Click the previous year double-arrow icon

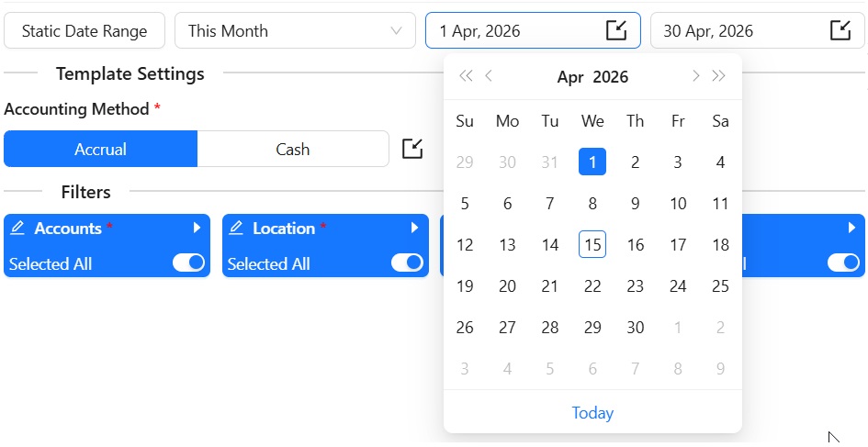click(466, 76)
